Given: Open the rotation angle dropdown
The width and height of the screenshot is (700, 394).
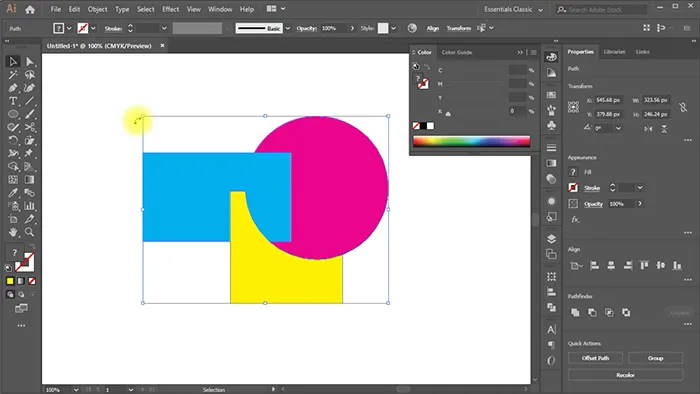Looking at the screenshot, I should click(618, 129).
